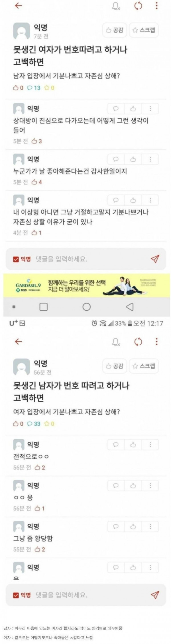Open three-dot overflow menu in top header

(156, 6)
